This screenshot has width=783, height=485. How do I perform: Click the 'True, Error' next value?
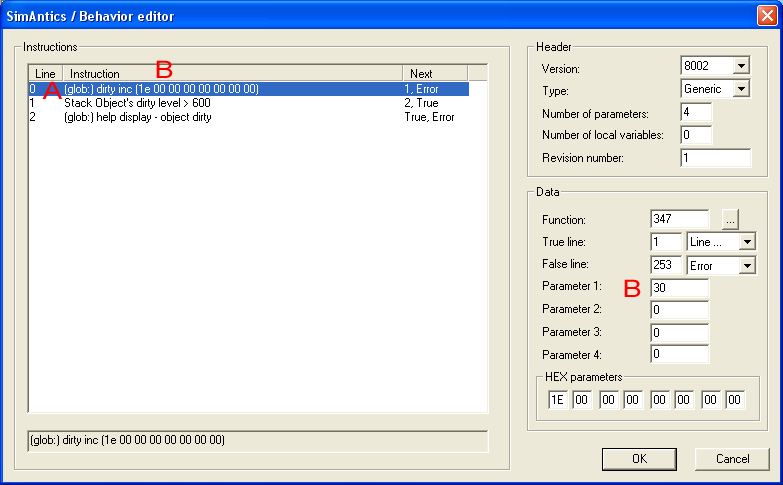tap(429, 117)
